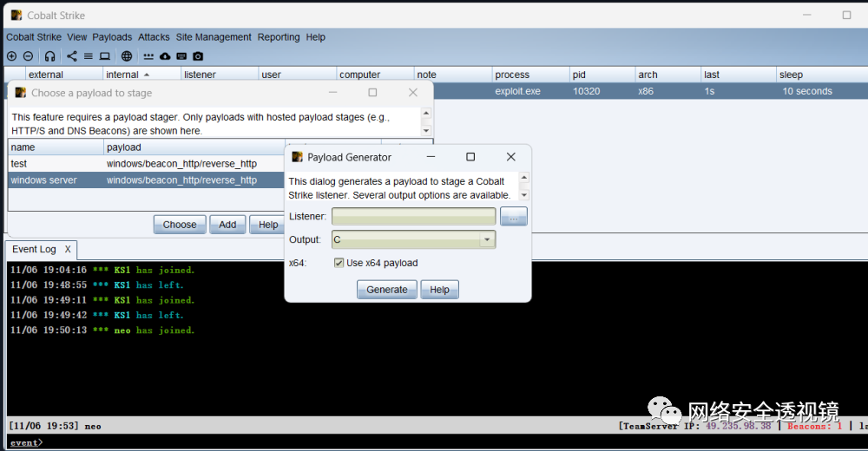
Task: Click Help in Payload Generator dialog
Action: (x=439, y=290)
